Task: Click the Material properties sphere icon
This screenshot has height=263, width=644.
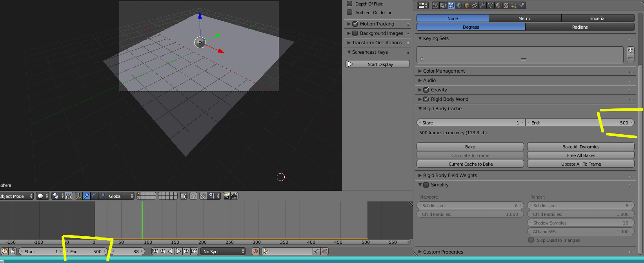Action: [498, 5]
